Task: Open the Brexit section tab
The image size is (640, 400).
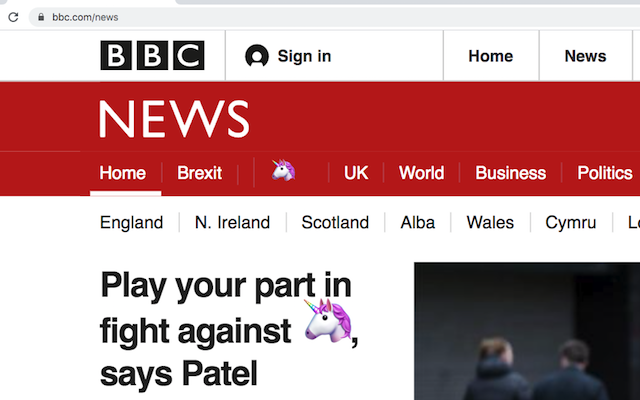Action: pyautogui.click(x=200, y=173)
